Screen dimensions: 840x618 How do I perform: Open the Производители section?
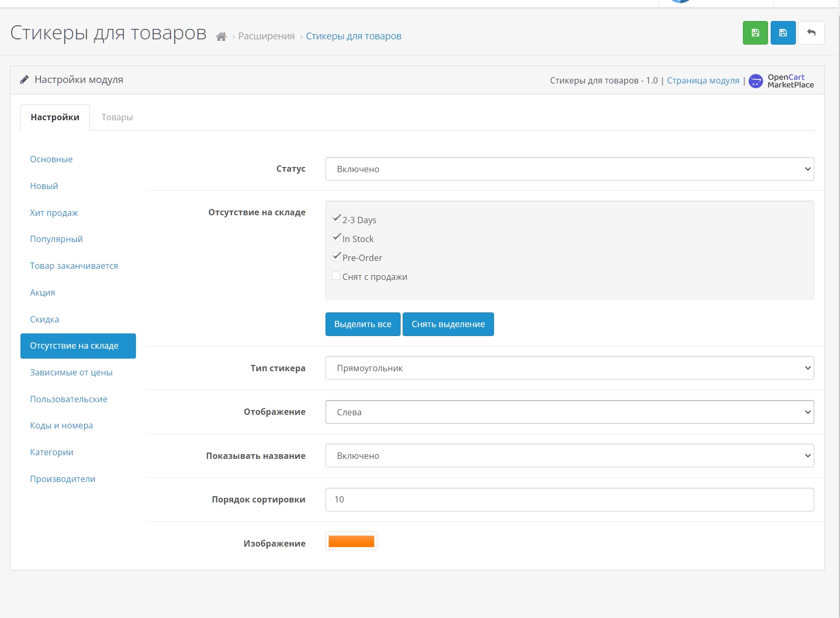pyautogui.click(x=63, y=479)
